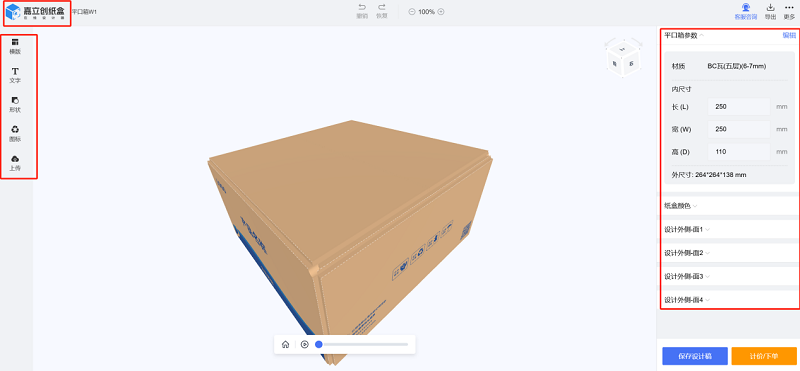Screen dimensions: 800x371
Task: Click the 编辑 link for parameters
Action: (x=789, y=35)
